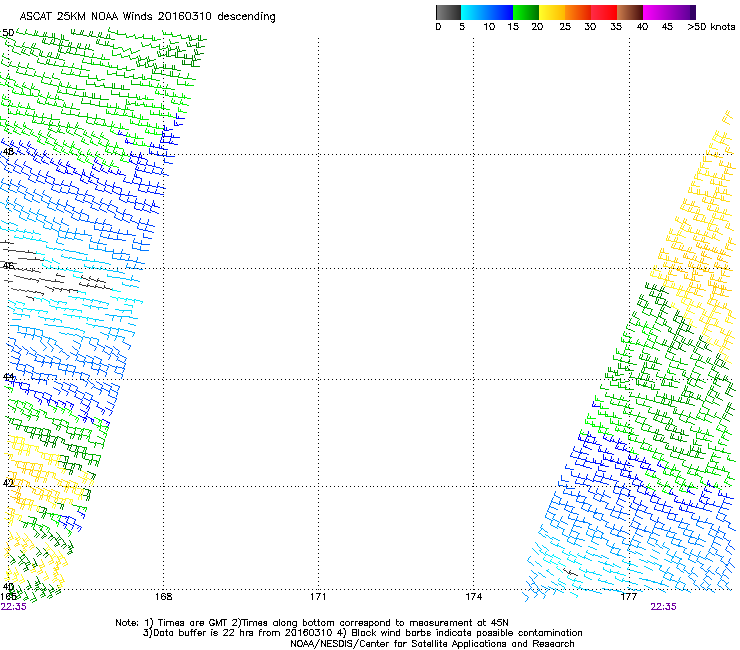Click the NOAA/NESDIS credit line
The height and width of the screenshot is (650, 740).
coord(432,644)
